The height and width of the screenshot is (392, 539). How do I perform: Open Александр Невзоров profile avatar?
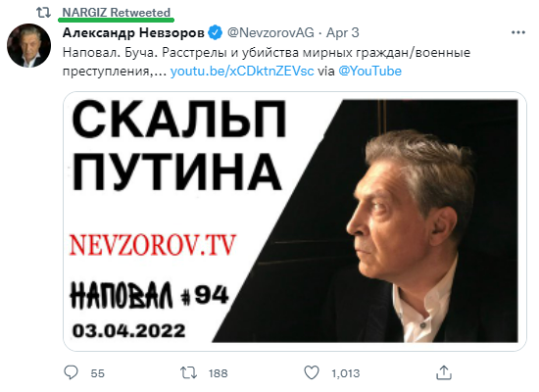click(28, 45)
